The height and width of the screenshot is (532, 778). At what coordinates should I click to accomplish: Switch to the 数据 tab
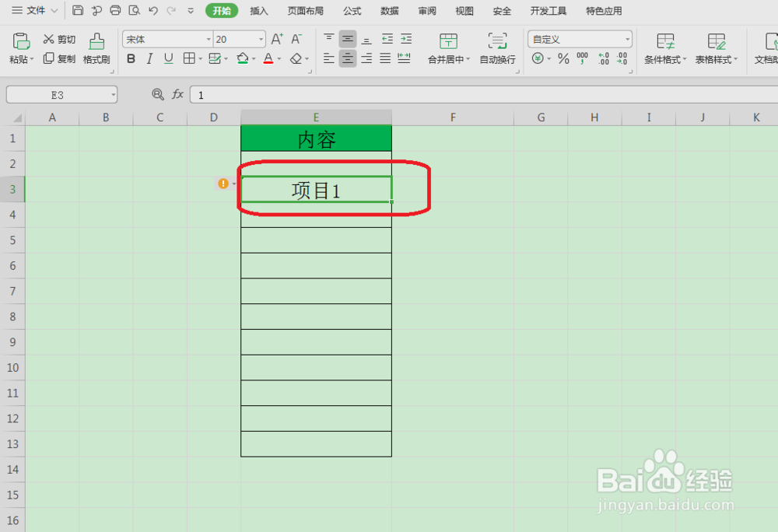(x=390, y=11)
